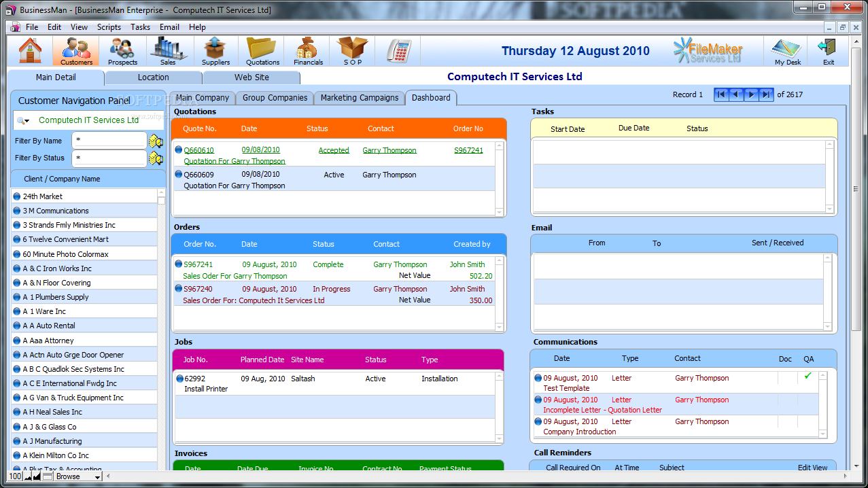Open My Desk
Viewport: 868px width, 488px height.
[787, 51]
